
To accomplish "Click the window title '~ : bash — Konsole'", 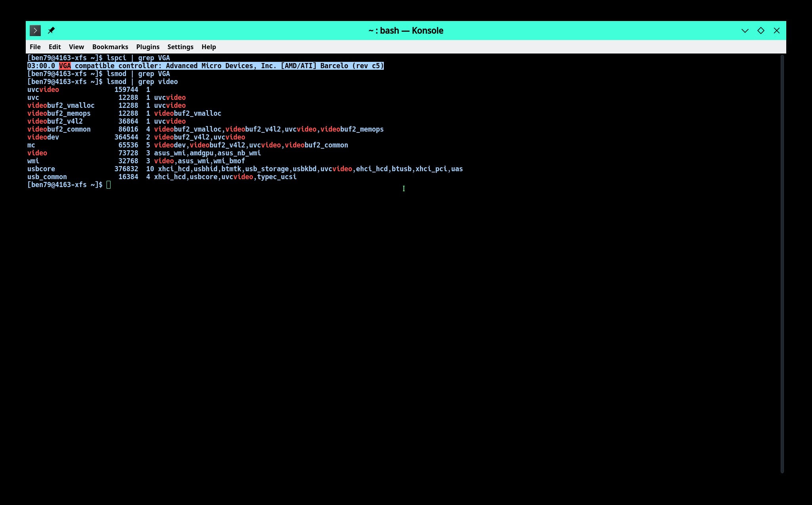I will click(406, 31).
